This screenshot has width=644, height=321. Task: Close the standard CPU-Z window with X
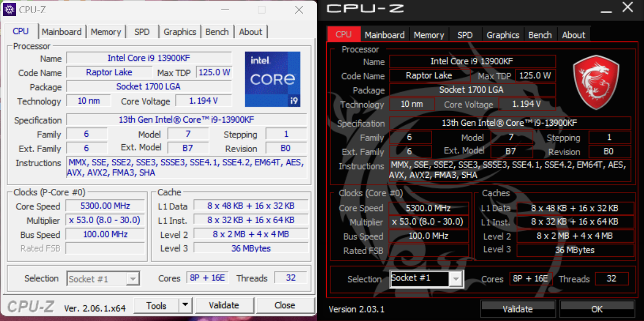click(299, 9)
